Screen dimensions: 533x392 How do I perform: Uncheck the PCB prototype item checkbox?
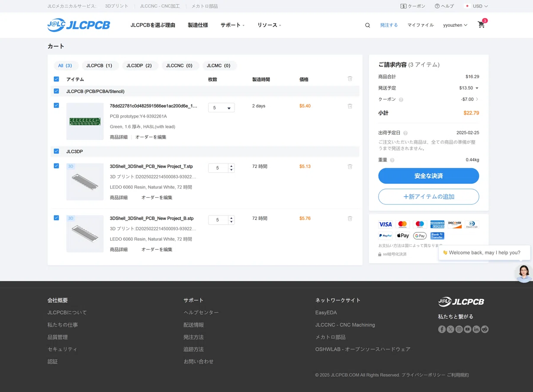(x=56, y=105)
